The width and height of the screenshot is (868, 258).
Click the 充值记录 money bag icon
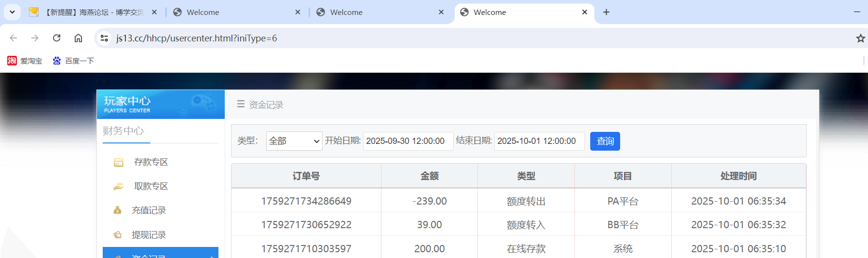(117, 210)
